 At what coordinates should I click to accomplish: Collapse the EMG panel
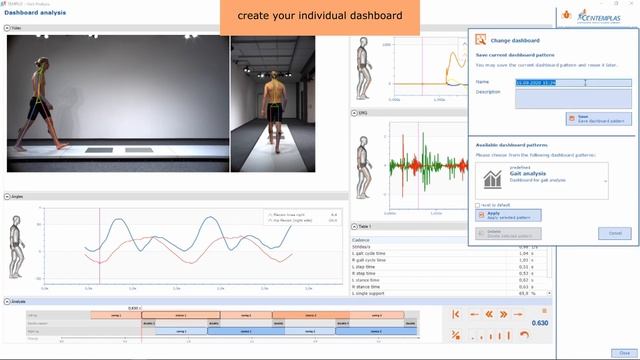pos(354,113)
